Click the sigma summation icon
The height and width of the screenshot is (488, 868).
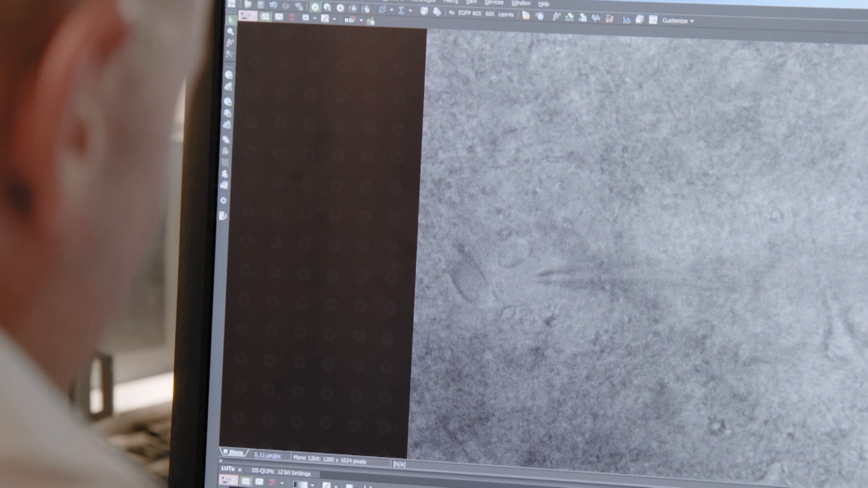[401, 10]
